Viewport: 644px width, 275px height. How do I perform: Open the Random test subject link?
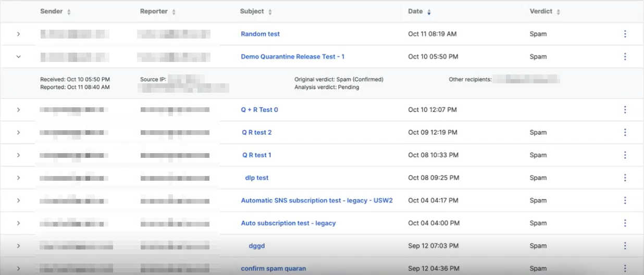click(260, 34)
